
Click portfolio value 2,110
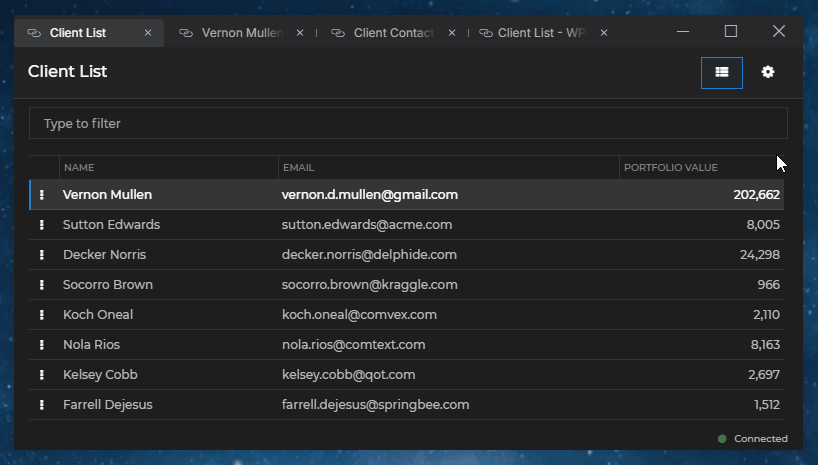pyautogui.click(x=766, y=315)
